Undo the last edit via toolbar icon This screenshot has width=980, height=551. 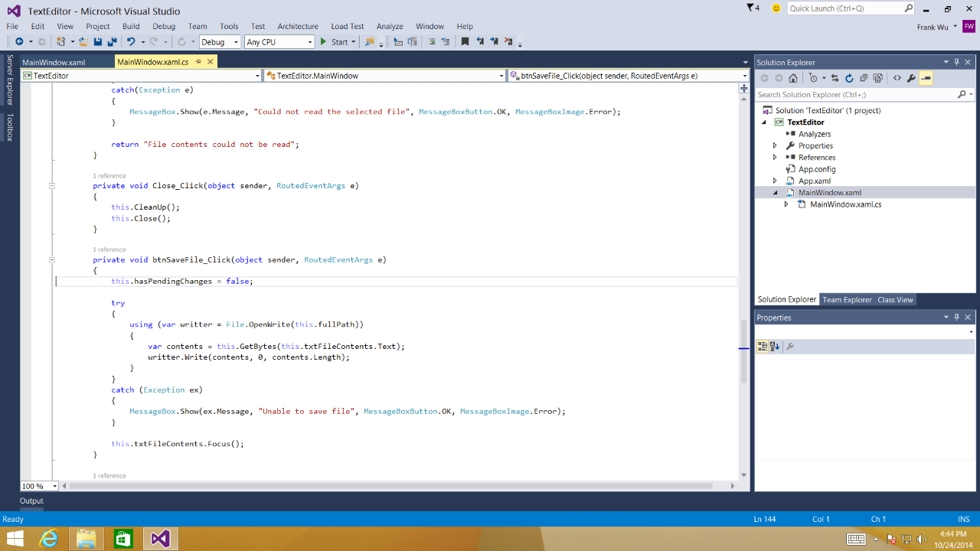coord(131,42)
